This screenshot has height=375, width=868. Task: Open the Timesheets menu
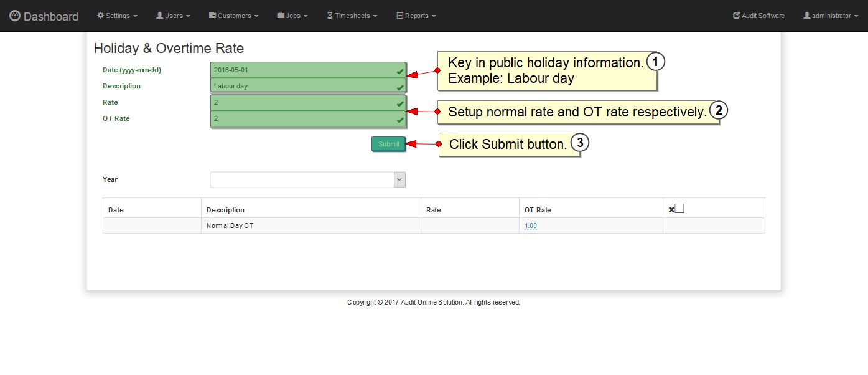point(352,16)
